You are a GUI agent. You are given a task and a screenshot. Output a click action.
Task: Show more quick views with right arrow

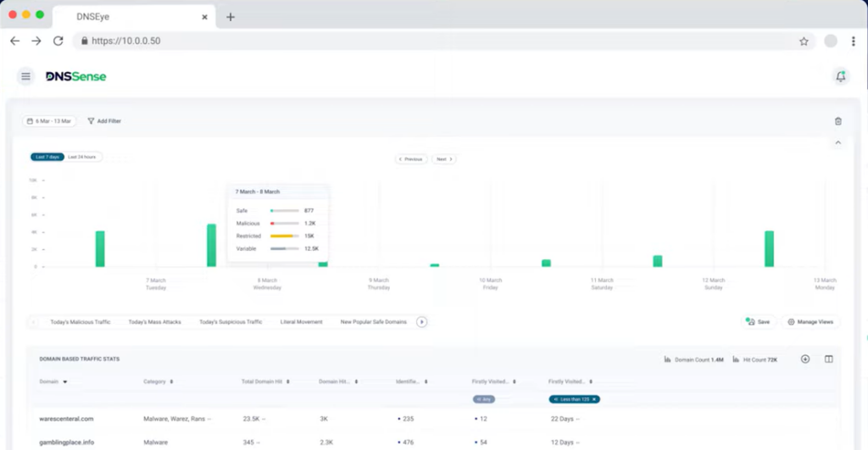point(421,321)
